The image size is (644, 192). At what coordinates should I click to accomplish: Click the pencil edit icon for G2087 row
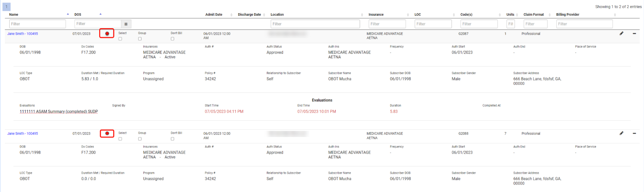click(x=621, y=33)
